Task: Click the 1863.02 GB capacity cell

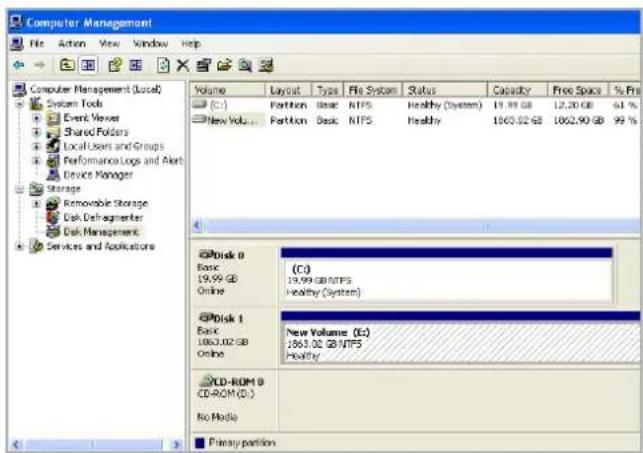Action: (x=517, y=121)
